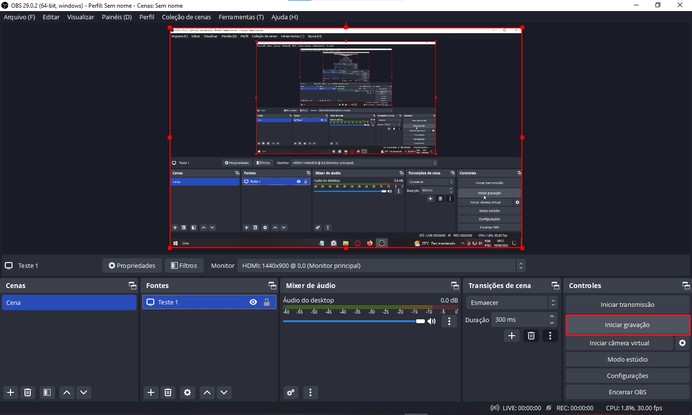Click the 0.0 dB volume readout
Screen dimensions: 692x415
coord(449,300)
